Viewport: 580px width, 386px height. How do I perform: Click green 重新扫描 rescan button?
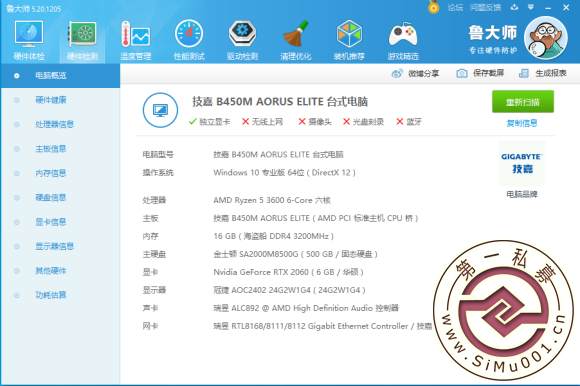523,102
